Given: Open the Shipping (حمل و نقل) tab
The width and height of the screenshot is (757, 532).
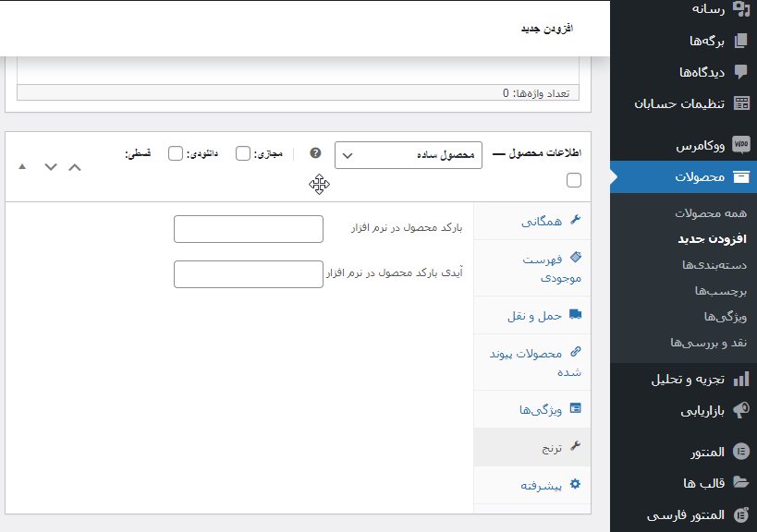Looking at the screenshot, I should click(x=532, y=316).
